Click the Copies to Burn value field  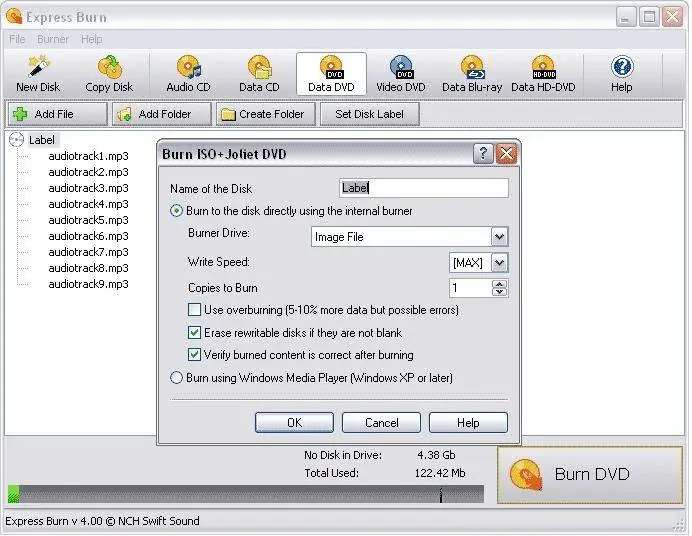coord(470,288)
